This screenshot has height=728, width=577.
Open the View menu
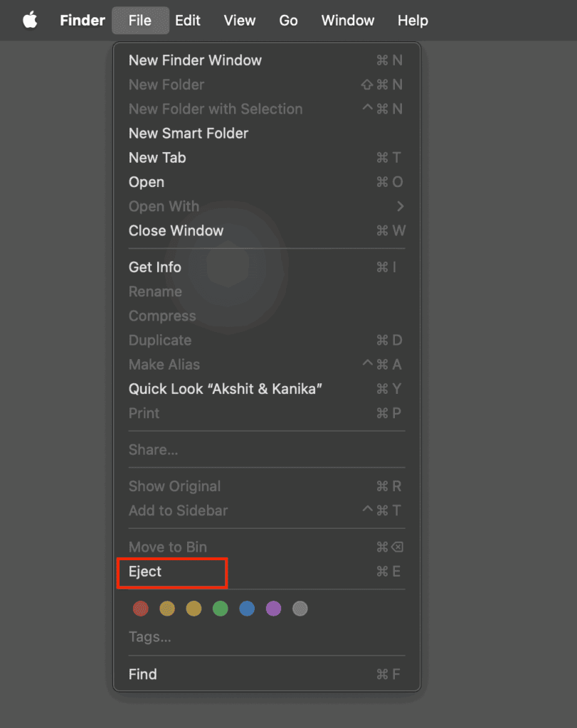(x=239, y=20)
